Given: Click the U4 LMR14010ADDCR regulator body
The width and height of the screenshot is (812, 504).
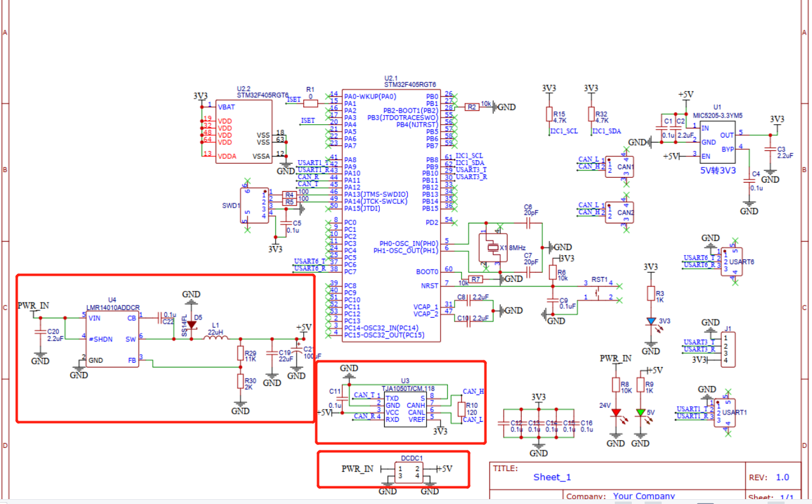Looking at the screenshot, I should pos(112,338).
